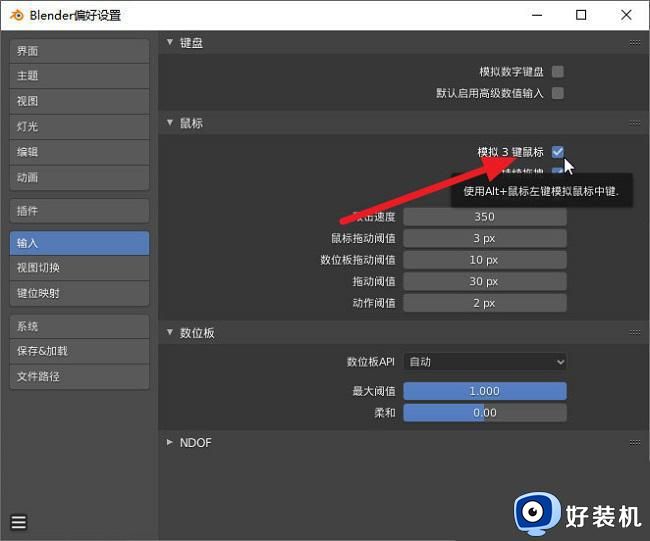Uncheck the 模拟 3 键鼠标 checkbox
The height and width of the screenshot is (541, 650).
pyautogui.click(x=558, y=152)
